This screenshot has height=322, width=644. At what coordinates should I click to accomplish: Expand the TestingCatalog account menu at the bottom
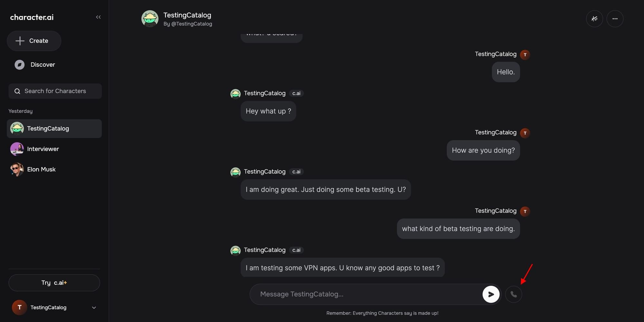tap(94, 308)
